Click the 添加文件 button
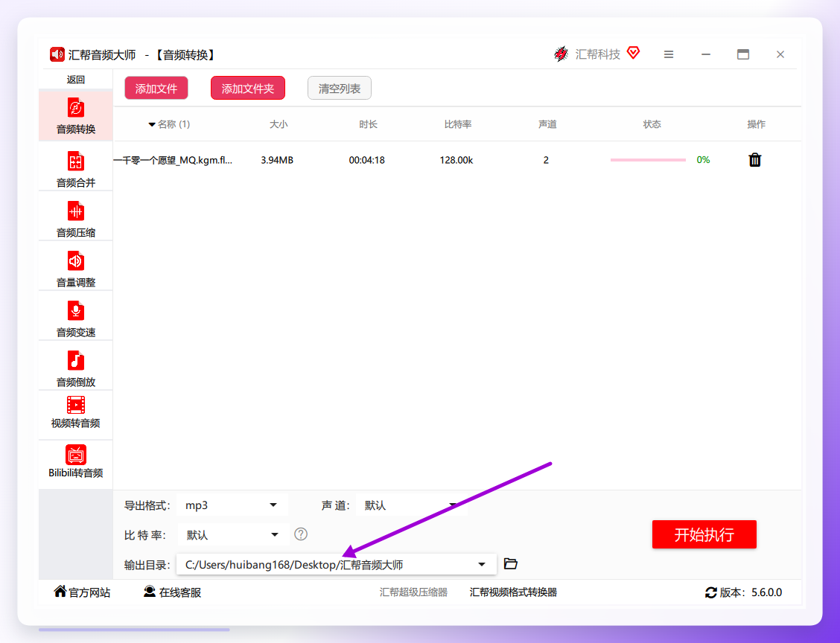Viewport: 840px width, 643px height. pos(156,89)
